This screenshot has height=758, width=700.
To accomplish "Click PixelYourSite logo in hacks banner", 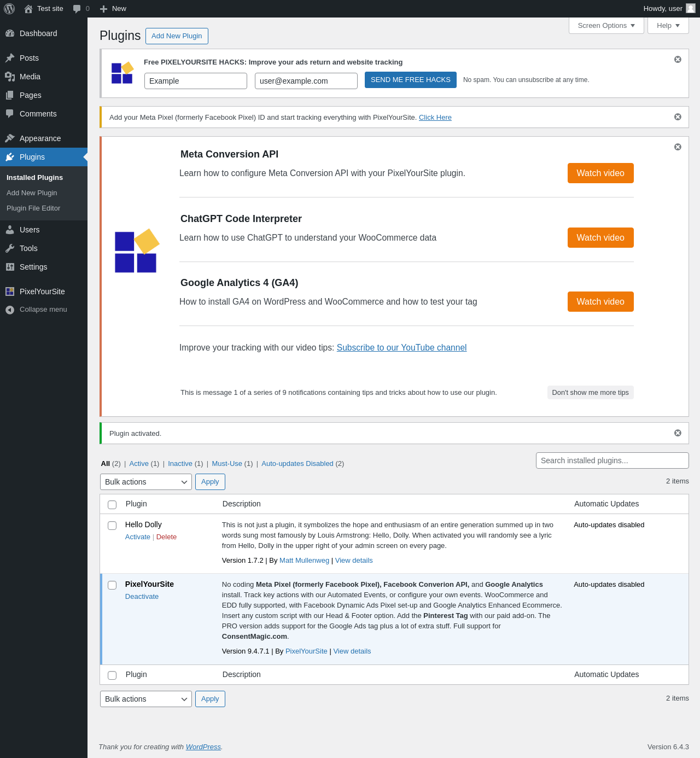I will [122, 73].
